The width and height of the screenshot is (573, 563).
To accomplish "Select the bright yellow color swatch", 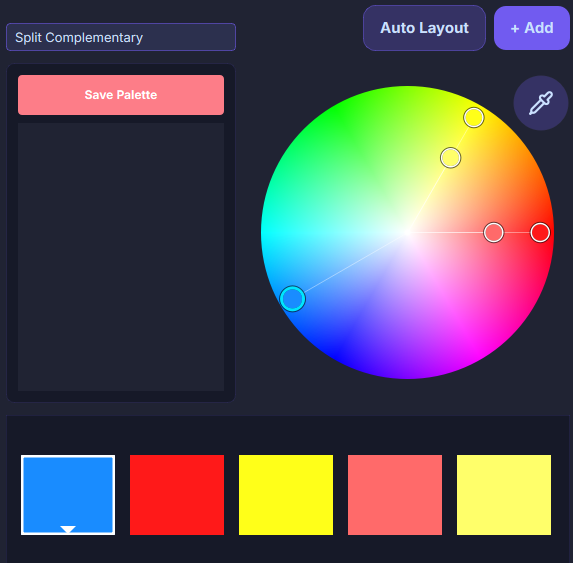I will [x=286, y=495].
